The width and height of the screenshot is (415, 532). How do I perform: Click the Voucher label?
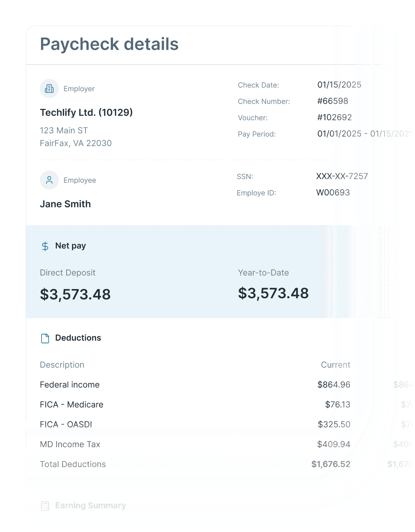(x=253, y=118)
